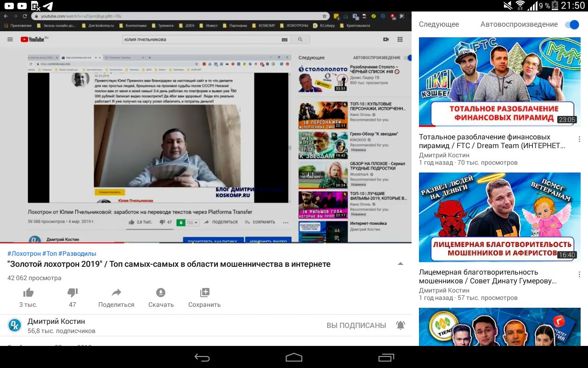This screenshot has height=368, width=588.
Task: Tap the Следующее heading
Action: [439, 24]
